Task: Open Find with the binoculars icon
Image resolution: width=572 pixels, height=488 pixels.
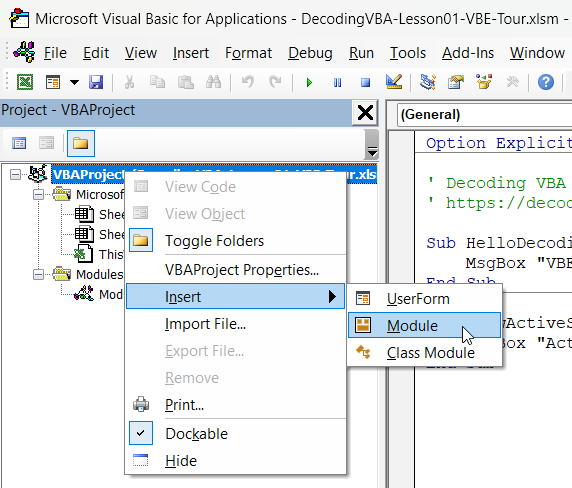Action: tap(213, 82)
